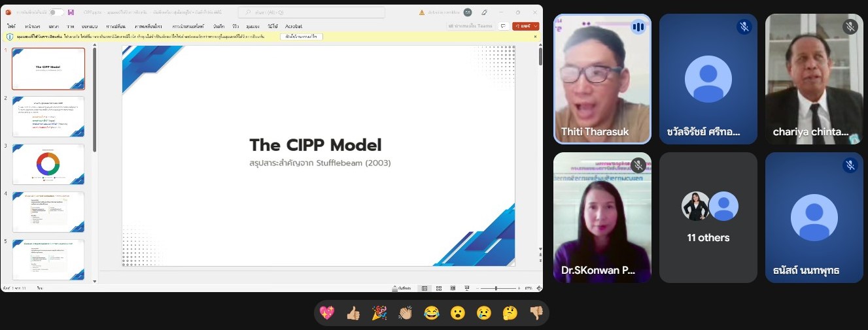Viewport: 868px width, 330px height.
Task: Toggle the AutoSave switch in title bar
Action: pyautogui.click(x=56, y=12)
